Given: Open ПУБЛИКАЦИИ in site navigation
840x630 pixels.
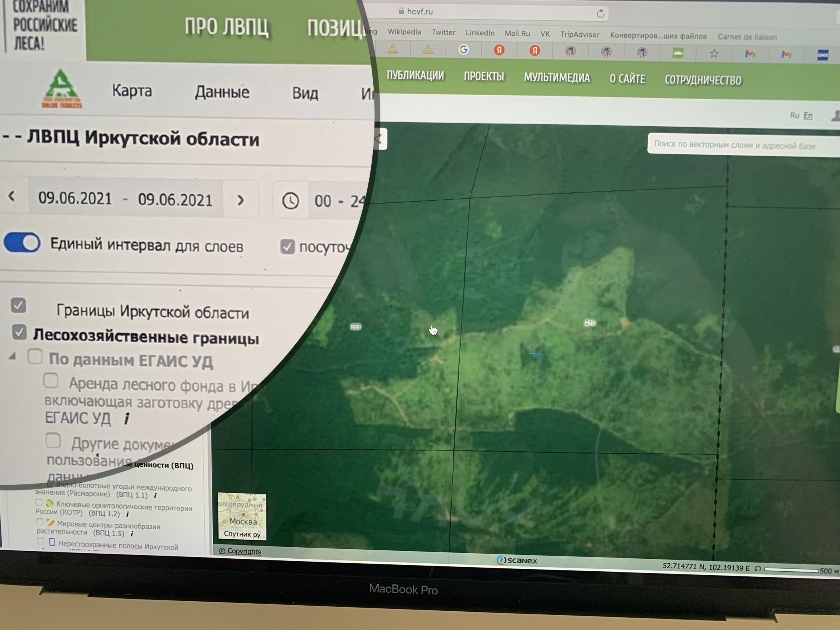Looking at the screenshot, I should click(x=415, y=76).
